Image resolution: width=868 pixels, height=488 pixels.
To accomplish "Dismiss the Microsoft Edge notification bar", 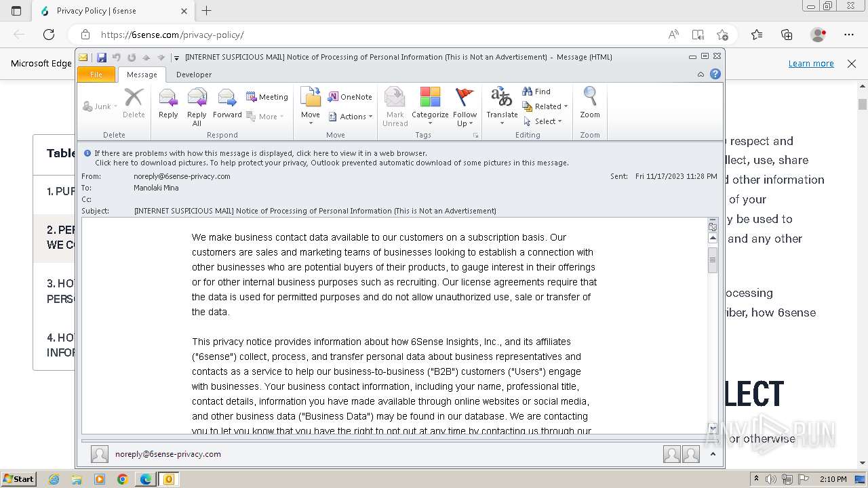I will coord(852,63).
